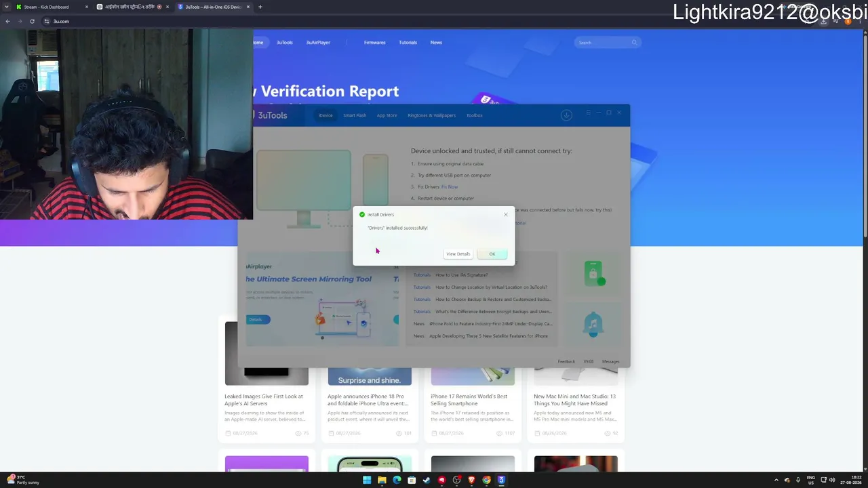Open Toolbox tab in 3uTools

(x=474, y=115)
